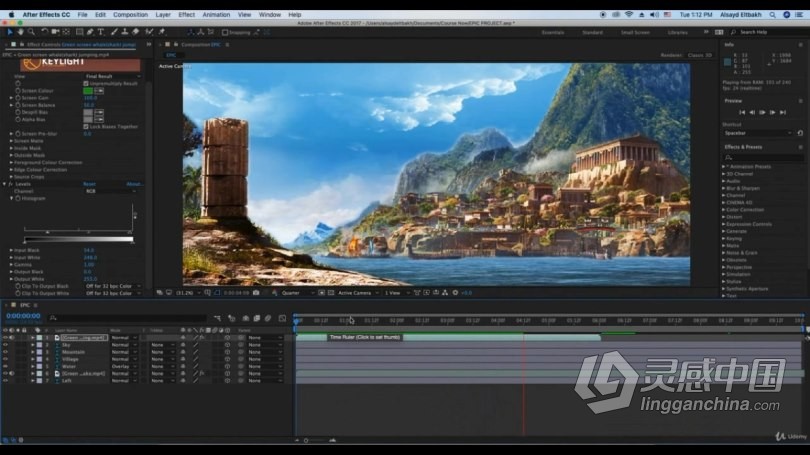Select the Unified Camera tool

55,32
